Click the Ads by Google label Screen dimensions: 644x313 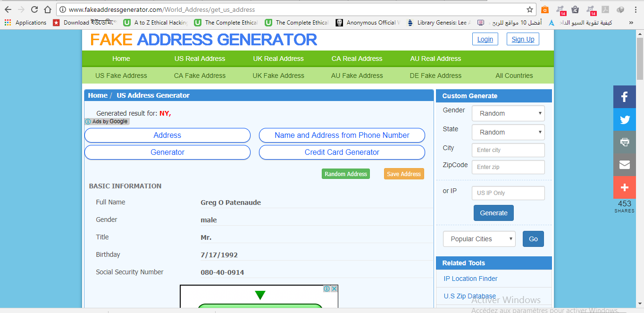(107, 121)
